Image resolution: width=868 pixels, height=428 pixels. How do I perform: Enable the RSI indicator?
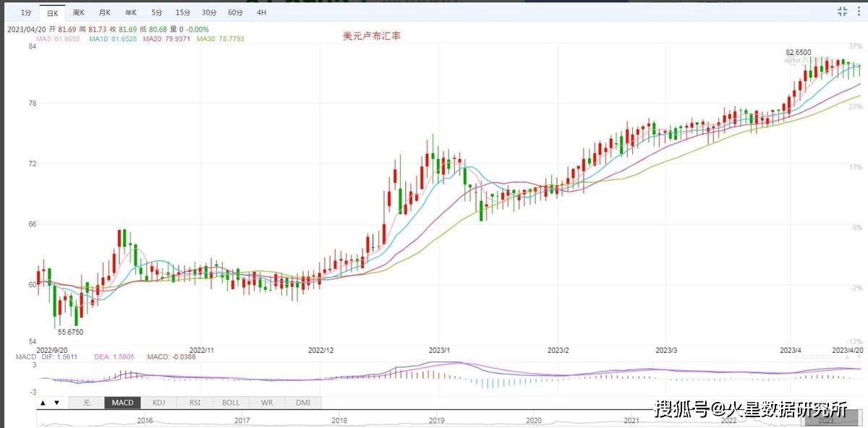(195, 403)
